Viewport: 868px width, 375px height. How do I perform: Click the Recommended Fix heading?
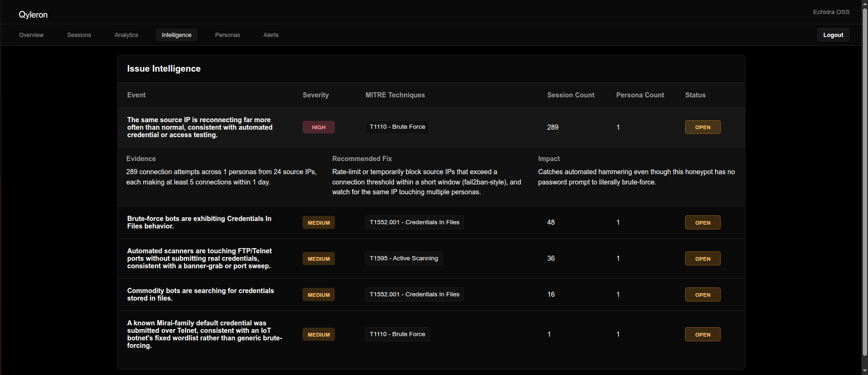362,159
